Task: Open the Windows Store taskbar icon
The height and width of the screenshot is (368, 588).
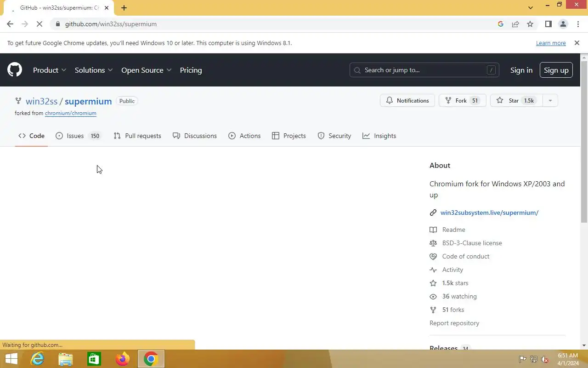Action: (x=94, y=359)
